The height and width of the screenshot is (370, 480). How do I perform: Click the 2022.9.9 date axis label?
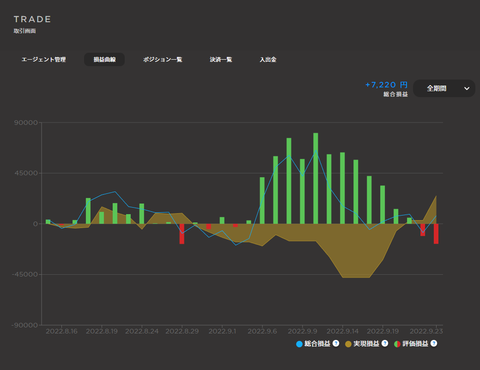point(302,331)
